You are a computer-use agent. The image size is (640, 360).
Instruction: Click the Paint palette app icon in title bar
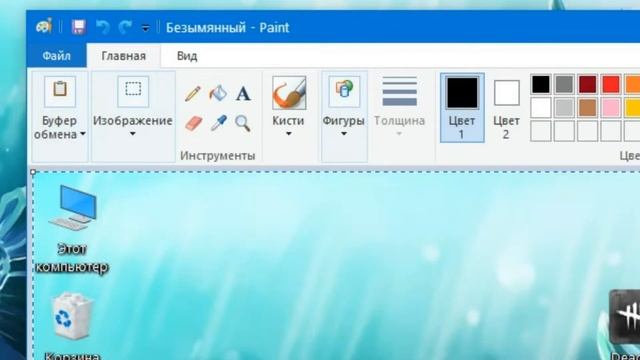(x=44, y=27)
